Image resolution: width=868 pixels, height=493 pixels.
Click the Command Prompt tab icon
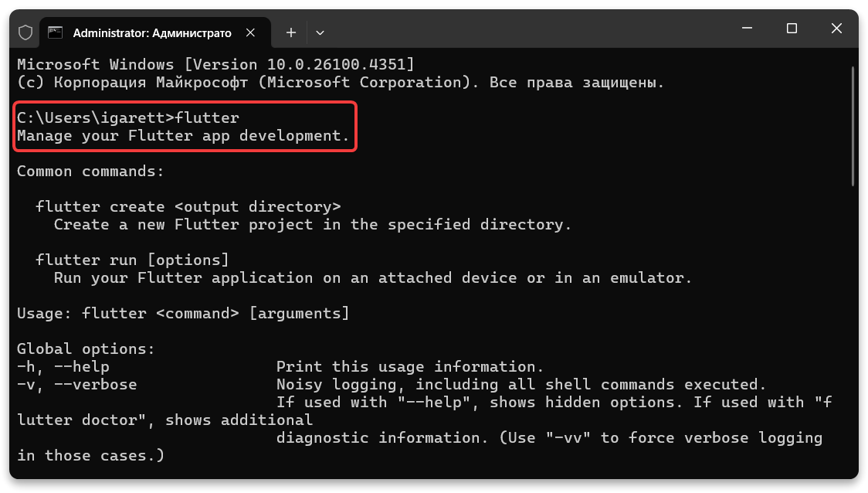55,32
